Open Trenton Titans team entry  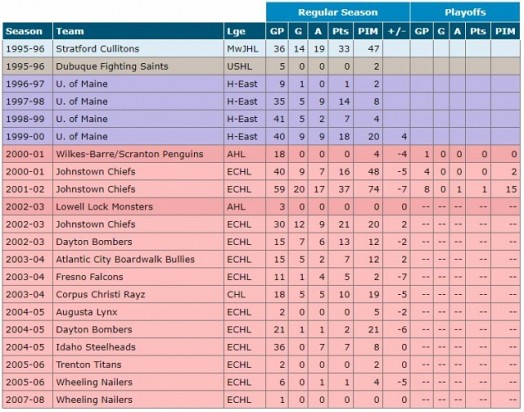[x=89, y=365]
